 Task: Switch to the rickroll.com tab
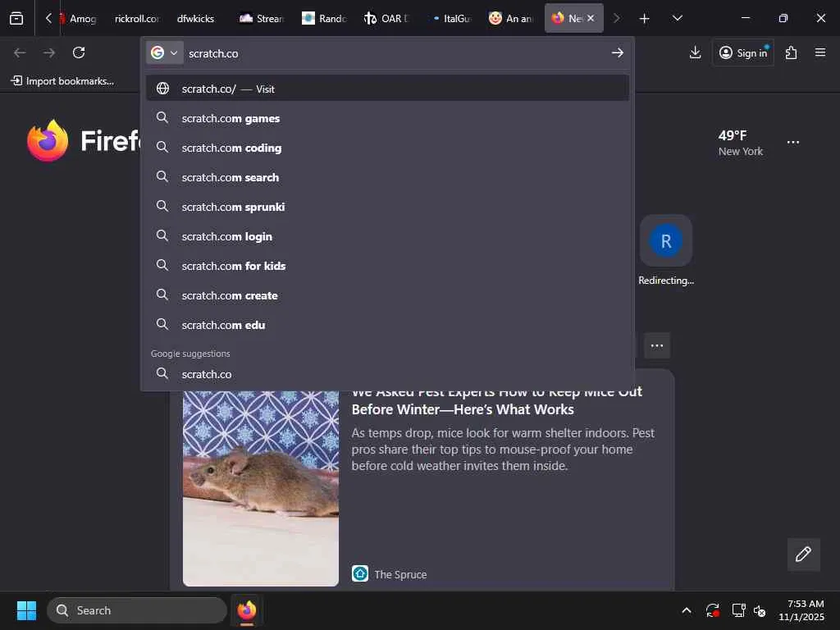pyautogui.click(x=137, y=19)
